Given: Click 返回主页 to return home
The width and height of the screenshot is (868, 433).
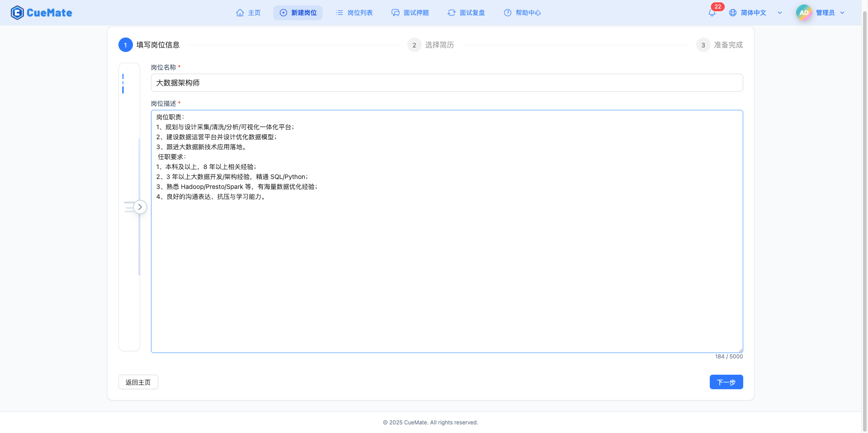Looking at the screenshot, I should [x=137, y=382].
